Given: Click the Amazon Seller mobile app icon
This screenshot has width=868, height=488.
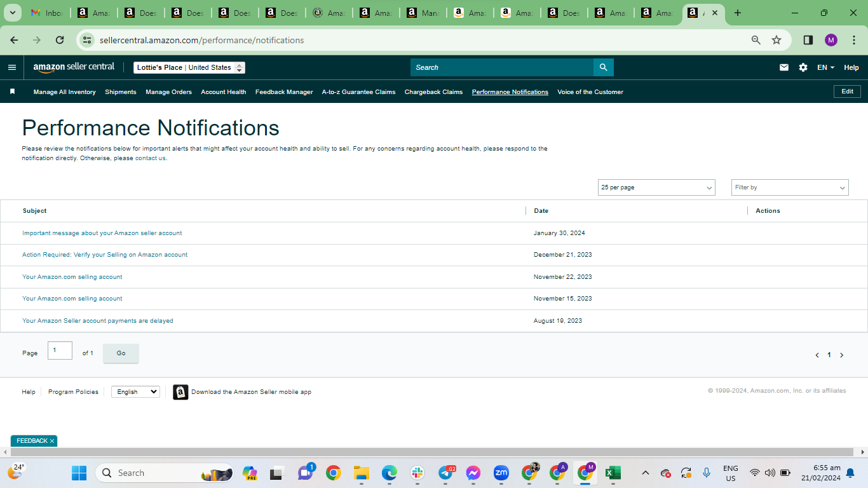Looking at the screenshot, I should (x=180, y=392).
